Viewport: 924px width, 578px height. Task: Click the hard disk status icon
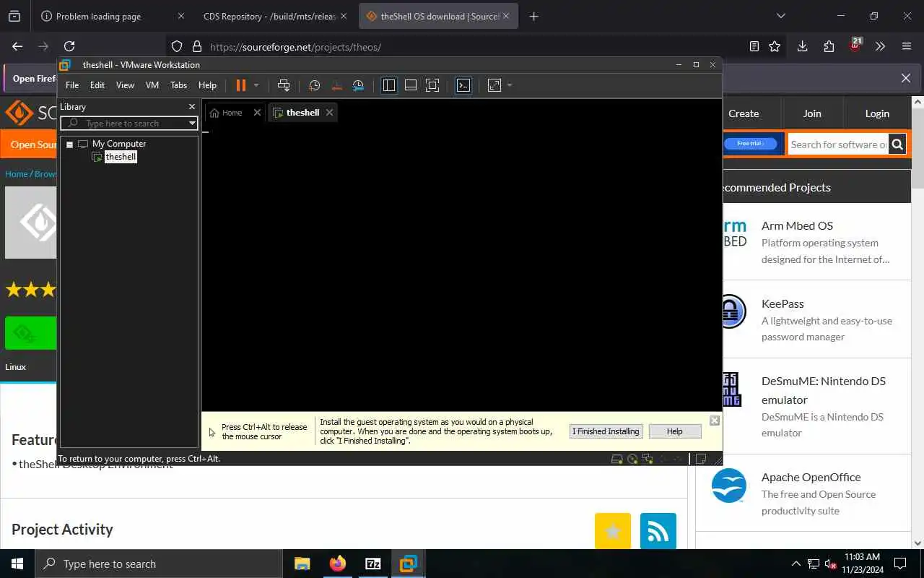[617, 459]
